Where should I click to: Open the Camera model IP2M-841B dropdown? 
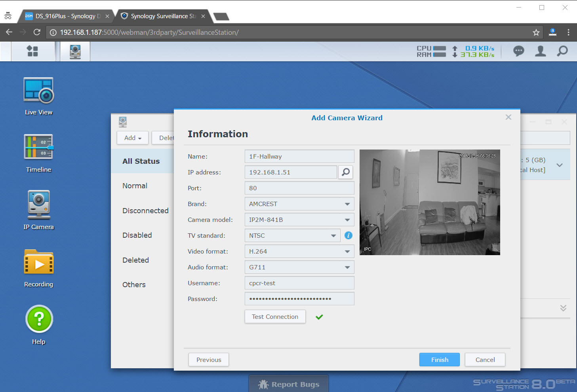tap(299, 220)
